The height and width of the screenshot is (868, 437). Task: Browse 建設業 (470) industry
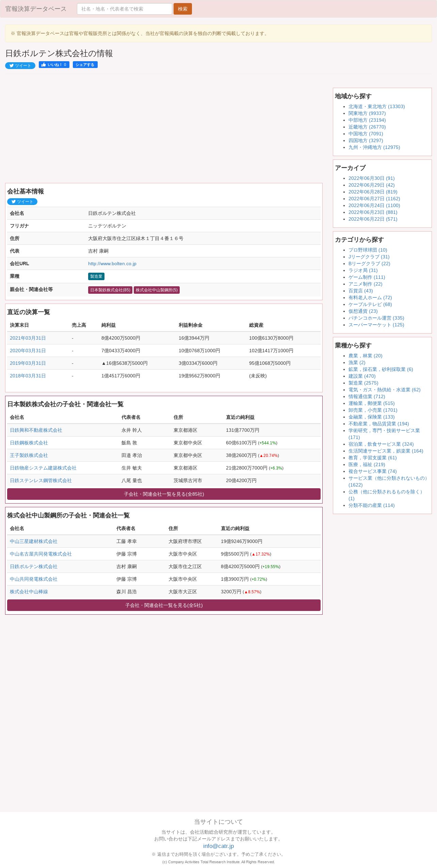point(362,376)
